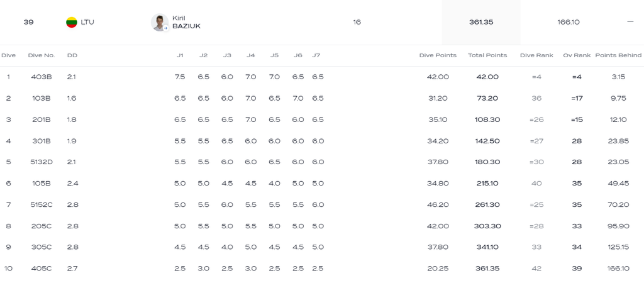644x283 pixels.
Task: Select the Ov Rank column header
Action: (x=577, y=55)
